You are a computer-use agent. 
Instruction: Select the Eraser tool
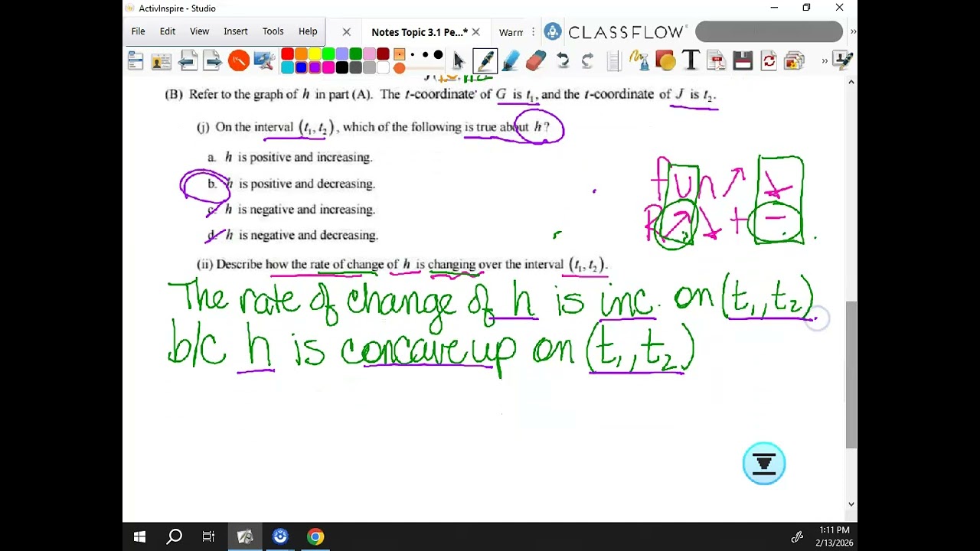[x=536, y=60]
